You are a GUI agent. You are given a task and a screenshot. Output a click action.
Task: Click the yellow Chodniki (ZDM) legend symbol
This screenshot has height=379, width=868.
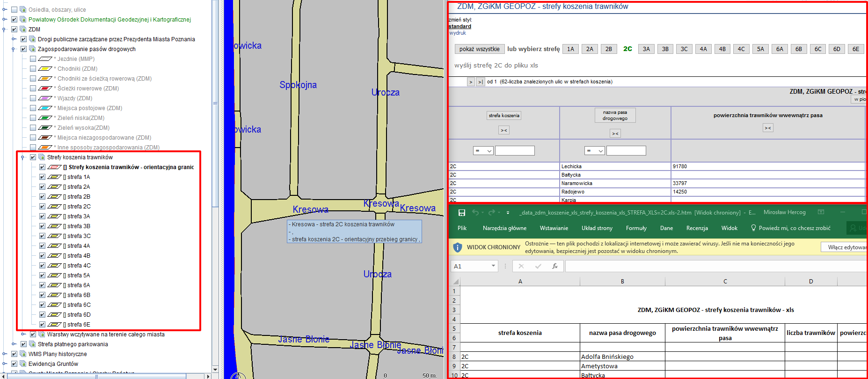(45, 69)
